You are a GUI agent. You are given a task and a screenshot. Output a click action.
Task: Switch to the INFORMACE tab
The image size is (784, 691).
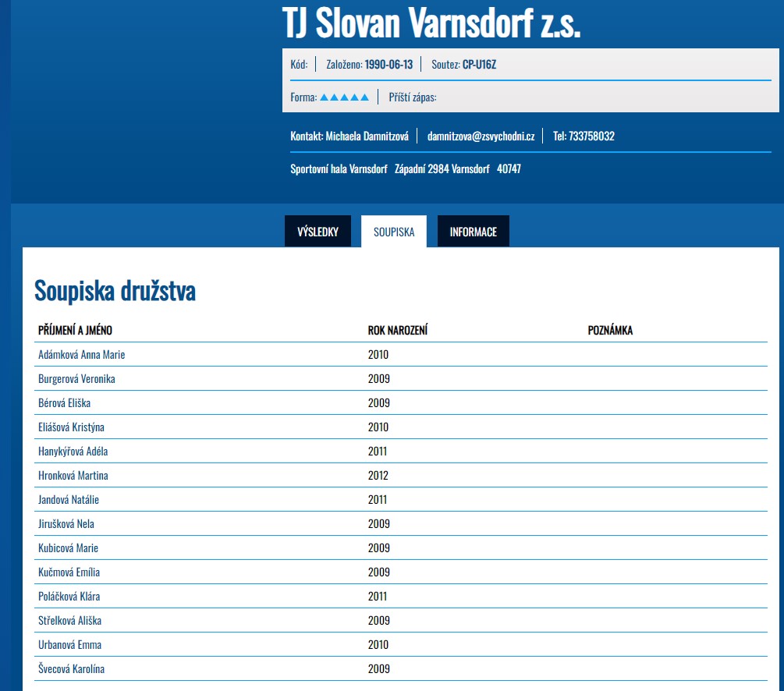[x=473, y=232]
